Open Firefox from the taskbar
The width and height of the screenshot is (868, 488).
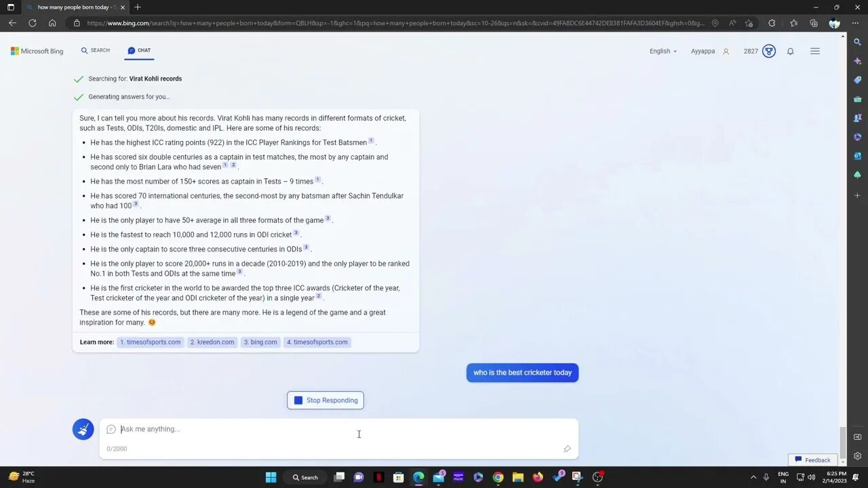[538, 477]
